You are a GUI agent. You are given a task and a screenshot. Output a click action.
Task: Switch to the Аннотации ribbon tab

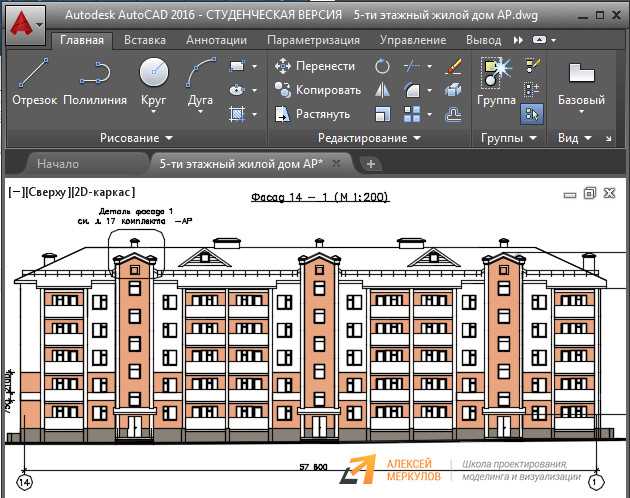point(216,40)
